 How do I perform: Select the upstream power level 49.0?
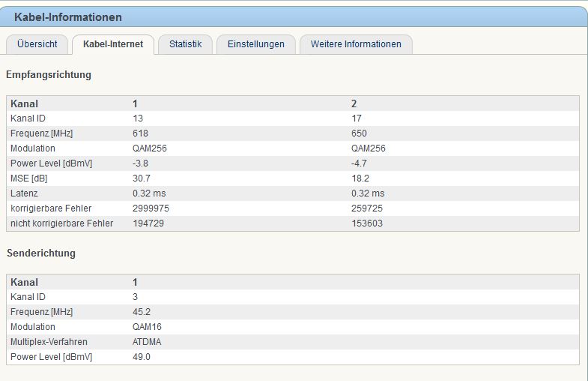(x=141, y=357)
